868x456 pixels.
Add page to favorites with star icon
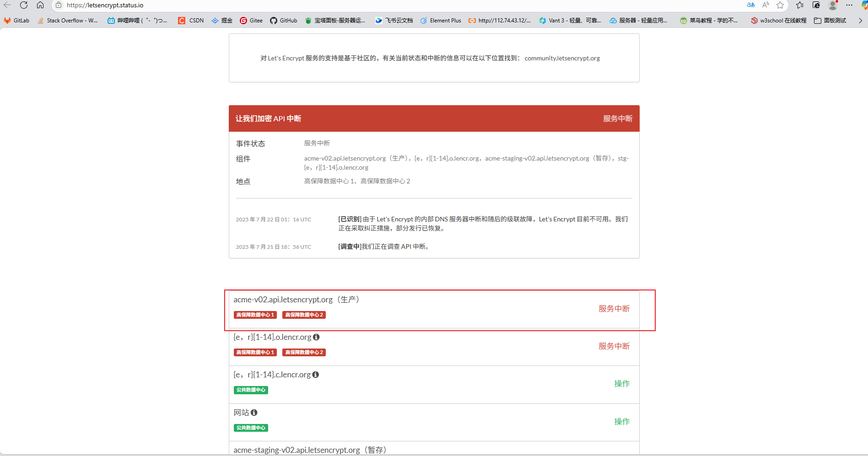click(780, 5)
